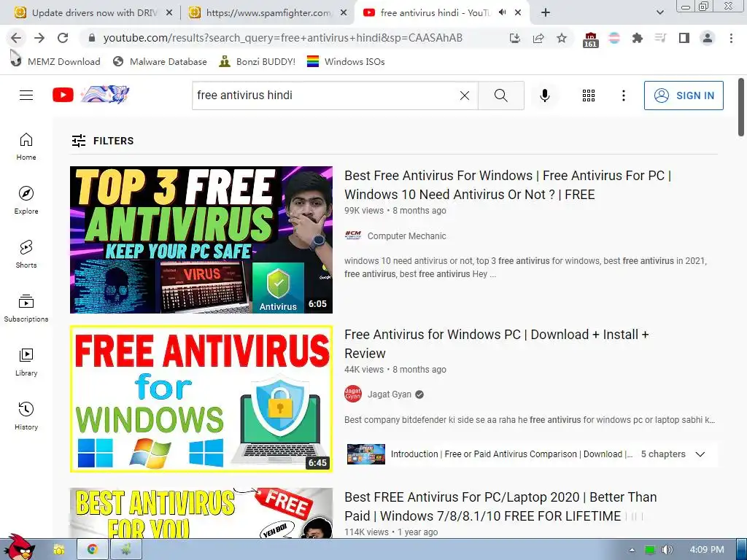Toggle the browser side panel
This screenshot has height=560, width=747.
coord(684,38)
